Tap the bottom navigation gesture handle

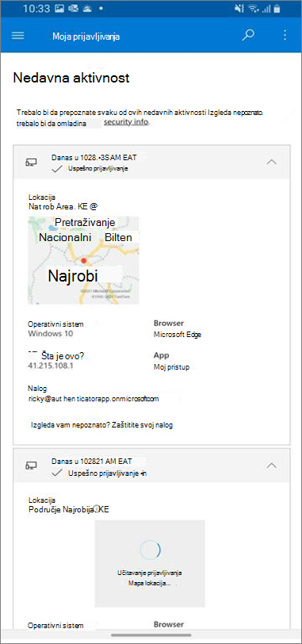[151, 635]
